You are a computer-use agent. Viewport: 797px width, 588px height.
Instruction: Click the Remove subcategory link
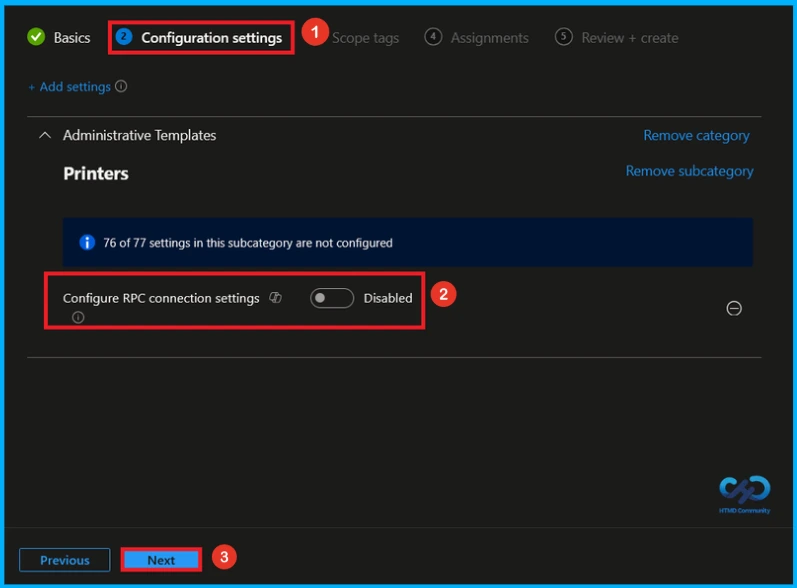coord(689,171)
